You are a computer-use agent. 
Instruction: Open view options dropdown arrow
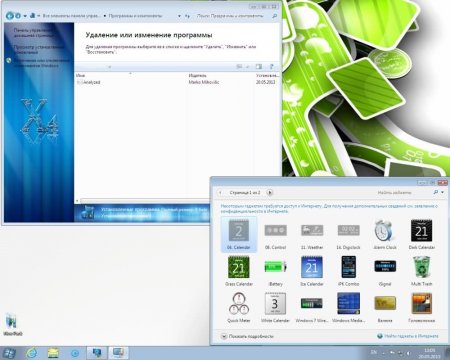coord(247,67)
